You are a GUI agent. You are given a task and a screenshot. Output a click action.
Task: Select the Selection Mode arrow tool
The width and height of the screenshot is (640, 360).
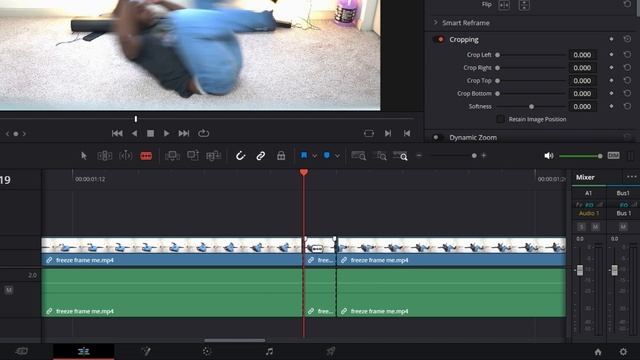point(84,156)
